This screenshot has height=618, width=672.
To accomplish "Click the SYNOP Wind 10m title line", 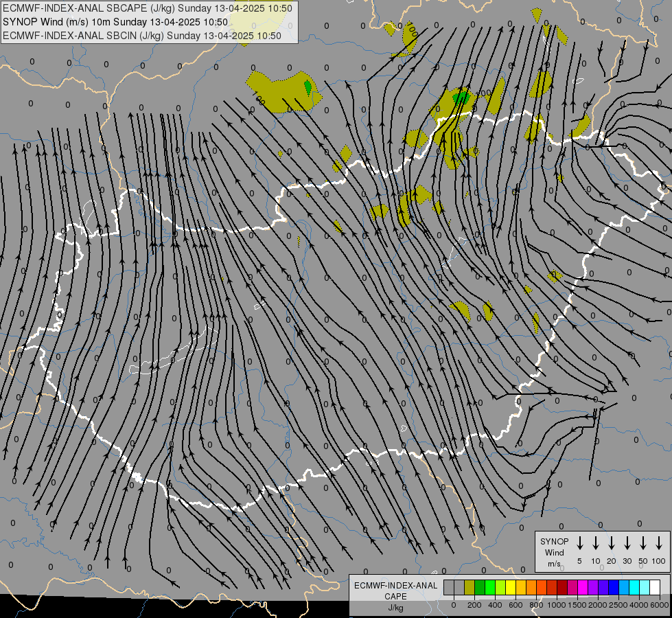I will click(115, 22).
